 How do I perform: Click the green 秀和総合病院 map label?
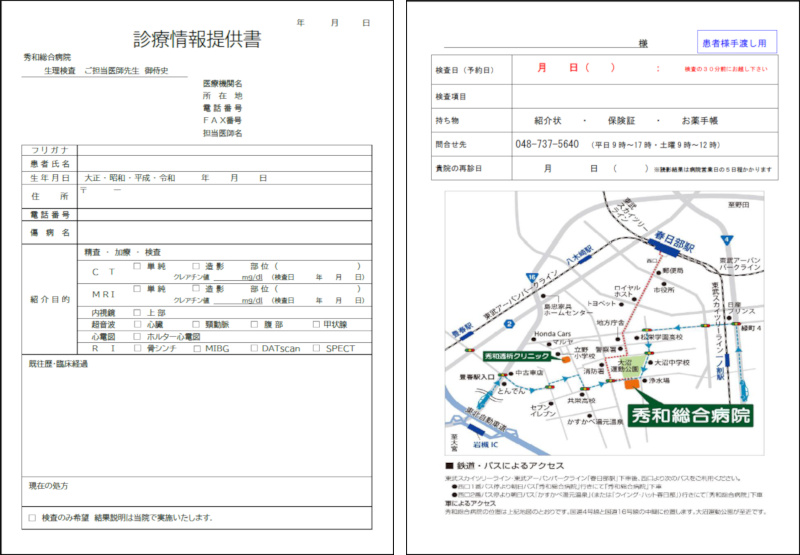691,415
